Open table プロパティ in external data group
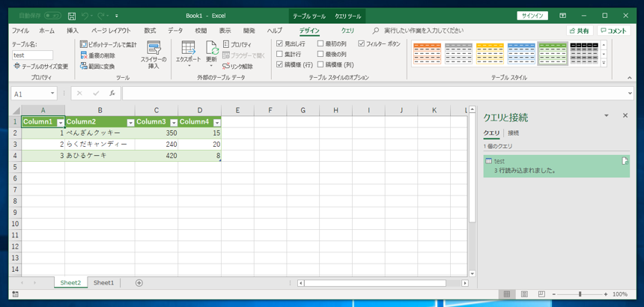 pos(237,44)
